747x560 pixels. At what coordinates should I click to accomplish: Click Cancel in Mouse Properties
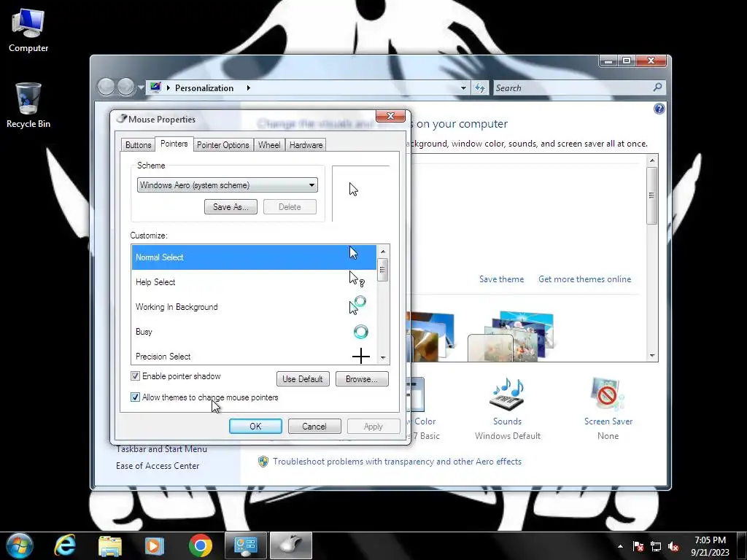coord(314,426)
